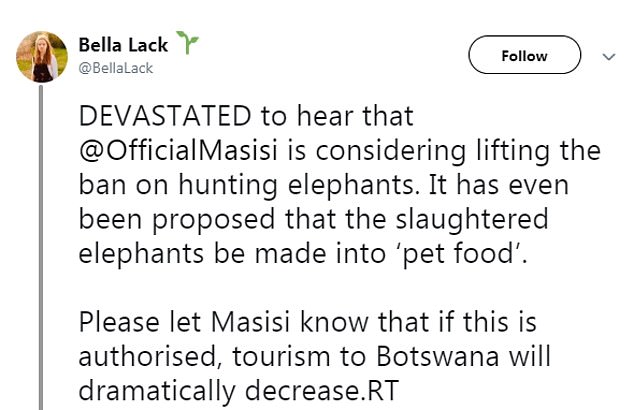Viewport: 634px width, 410px height.
Task: Click the word Botswana in the tweet
Action: click(437, 357)
